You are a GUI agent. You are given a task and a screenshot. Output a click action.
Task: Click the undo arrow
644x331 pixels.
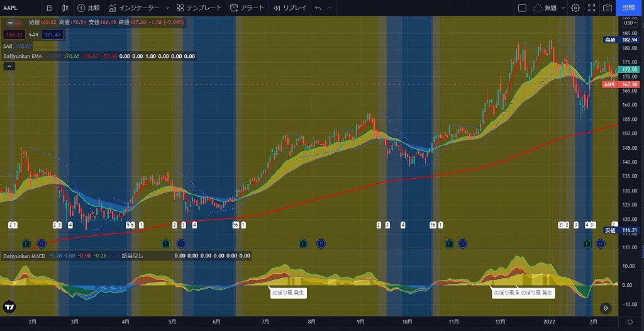pyautogui.click(x=318, y=8)
